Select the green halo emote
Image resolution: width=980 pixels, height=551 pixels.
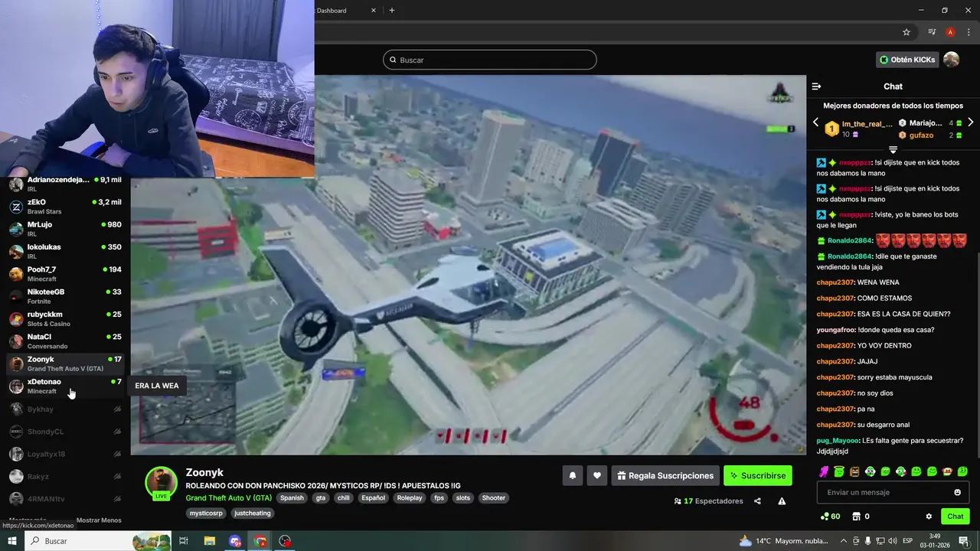pos(839,471)
